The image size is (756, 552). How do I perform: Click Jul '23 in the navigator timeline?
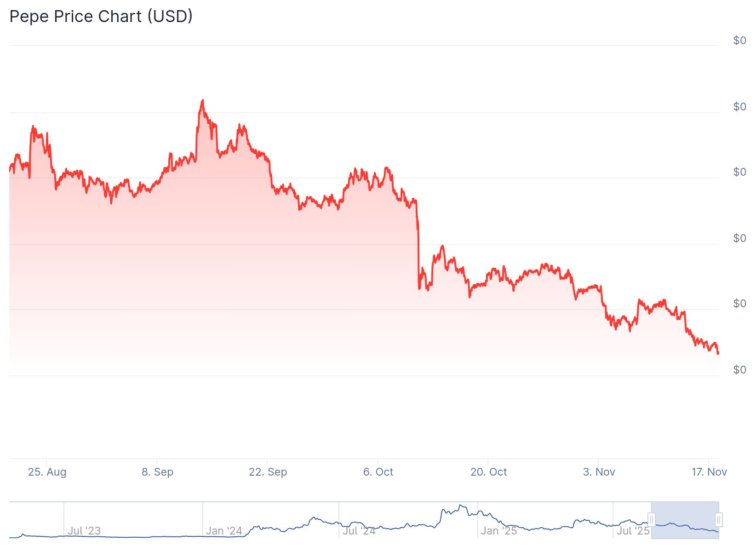[x=84, y=531]
